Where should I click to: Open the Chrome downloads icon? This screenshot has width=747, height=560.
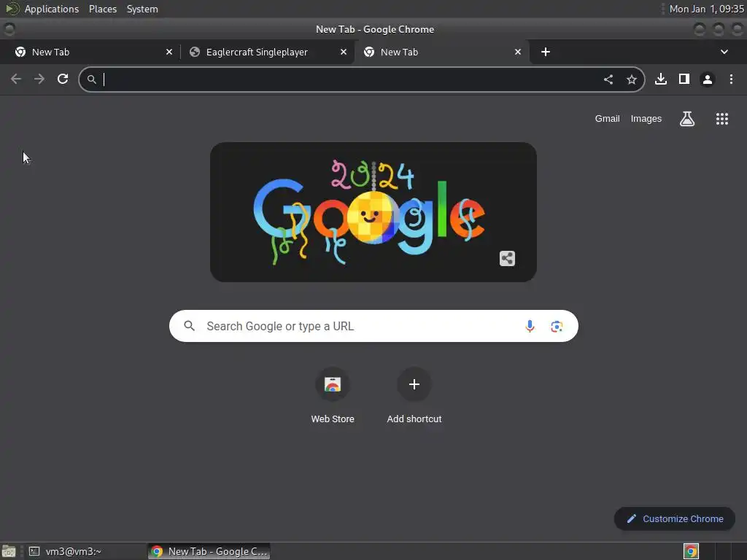[x=661, y=79]
